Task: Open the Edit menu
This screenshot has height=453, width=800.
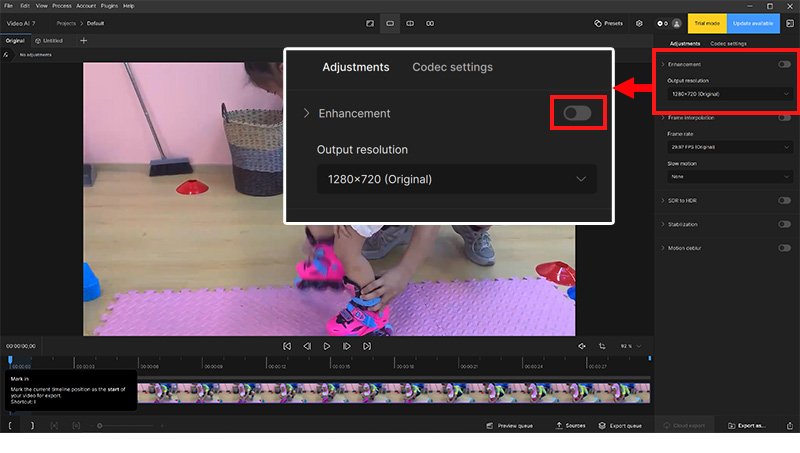Action: tap(25, 6)
